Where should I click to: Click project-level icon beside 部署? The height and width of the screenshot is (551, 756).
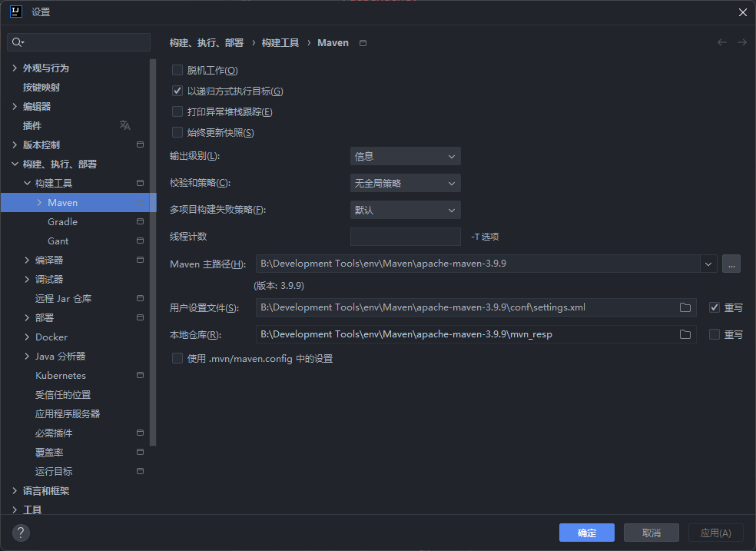(x=141, y=317)
